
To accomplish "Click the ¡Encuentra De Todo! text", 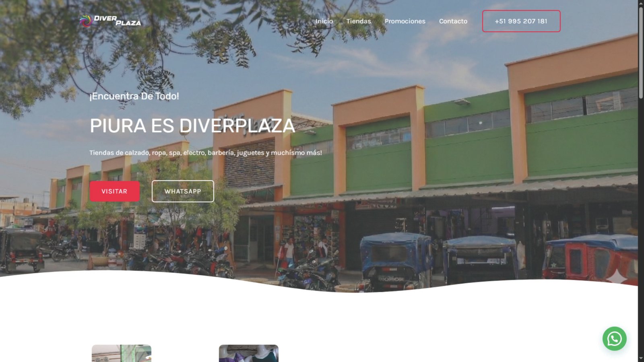I will coord(134,96).
